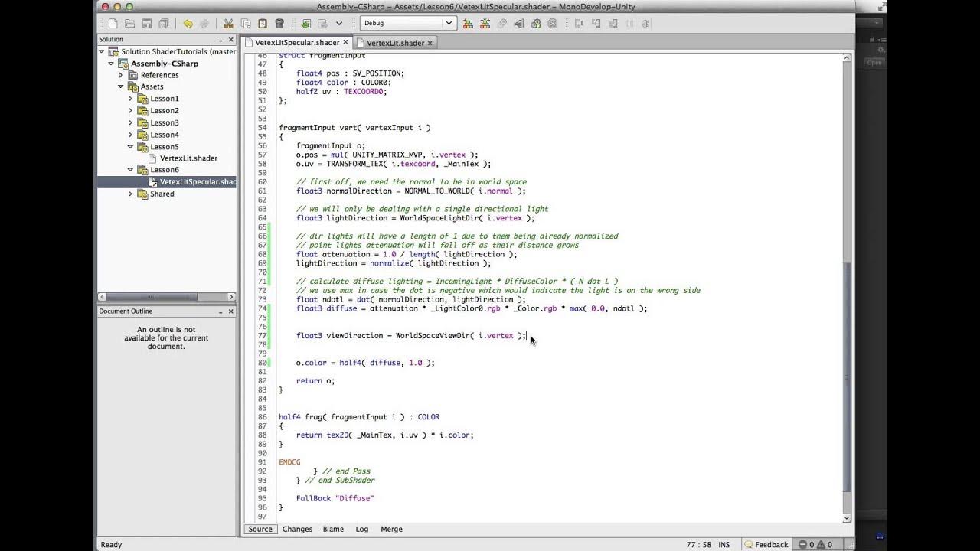Minimize the Solution panel
This screenshot has height=551, width=980.
pos(220,39)
